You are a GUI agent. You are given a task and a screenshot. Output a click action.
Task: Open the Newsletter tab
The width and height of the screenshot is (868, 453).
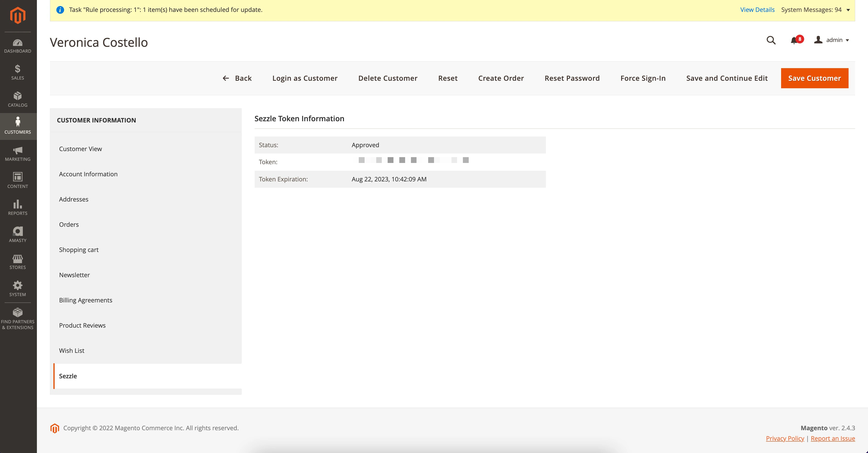point(148,275)
